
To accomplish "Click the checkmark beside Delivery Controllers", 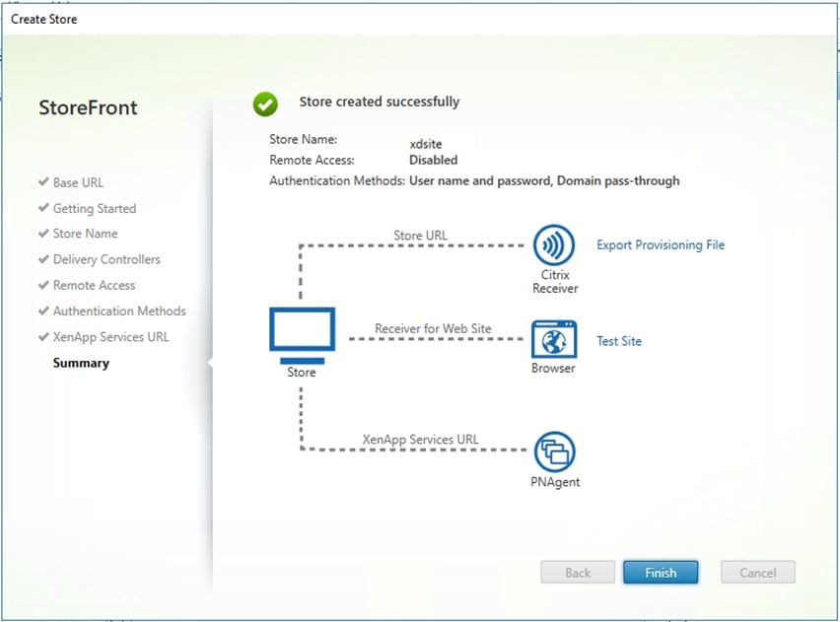I will point(43,259).
